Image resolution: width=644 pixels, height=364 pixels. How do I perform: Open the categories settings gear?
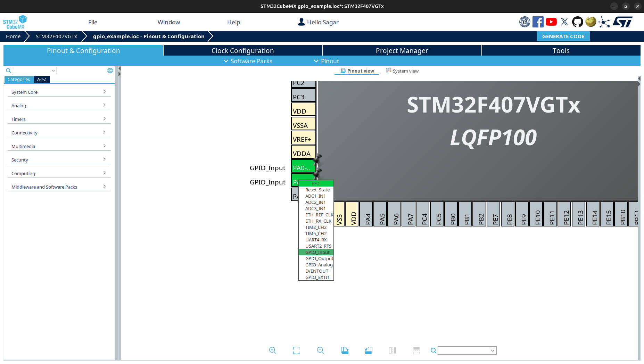tap(110, 71)
